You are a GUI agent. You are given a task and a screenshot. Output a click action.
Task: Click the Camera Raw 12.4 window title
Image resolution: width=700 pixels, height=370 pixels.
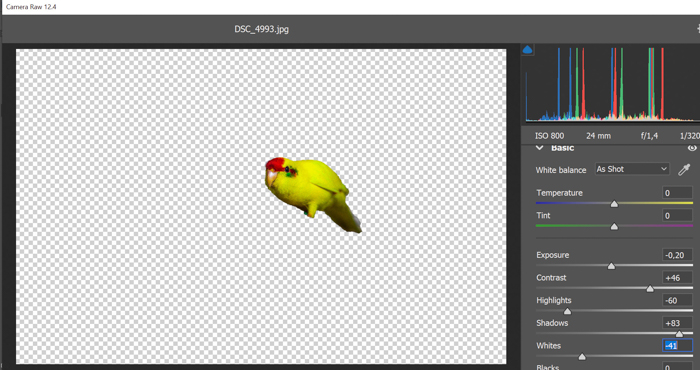tap(31, 7)
